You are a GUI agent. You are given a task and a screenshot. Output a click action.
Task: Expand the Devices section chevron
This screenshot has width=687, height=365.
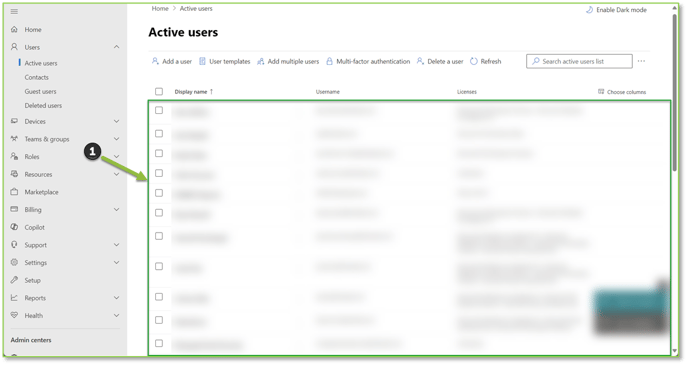click(x=117, y=121)
